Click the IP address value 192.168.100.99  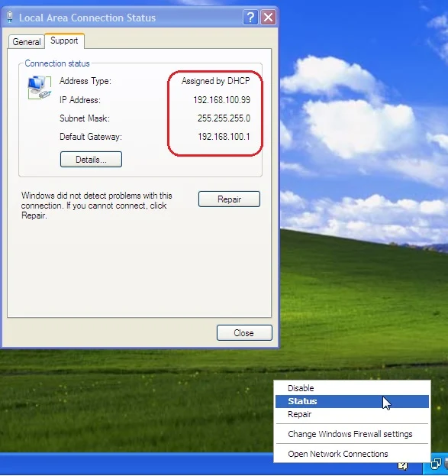(x=222, y=100)
